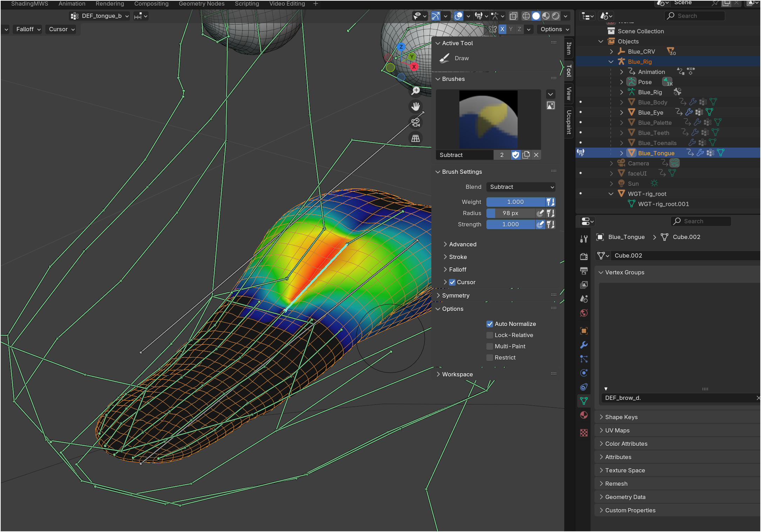Screen dimensions: 761x532
Task: Open the Render properties tab
Action: 584,256
